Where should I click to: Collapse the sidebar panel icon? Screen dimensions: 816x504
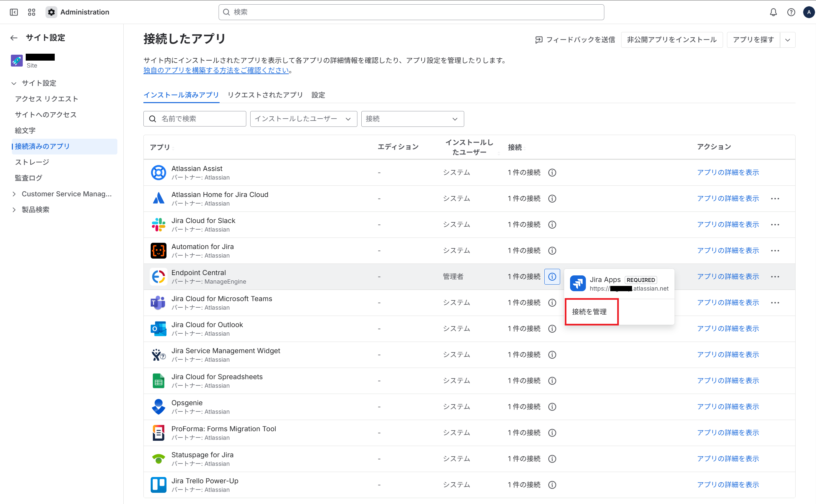tap(14, 12)
